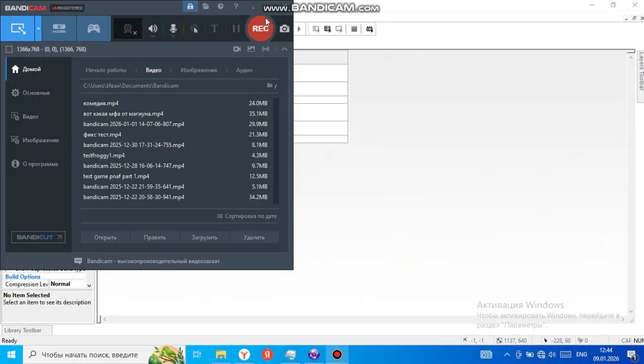Open Сортировка по дате sort options

coord(247,216)
